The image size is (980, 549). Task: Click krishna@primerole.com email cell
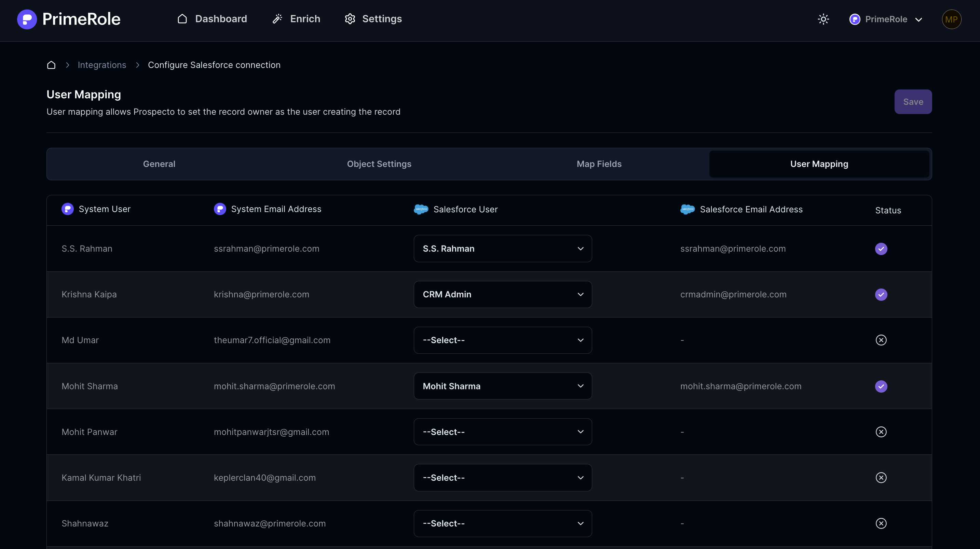point(262,295)
